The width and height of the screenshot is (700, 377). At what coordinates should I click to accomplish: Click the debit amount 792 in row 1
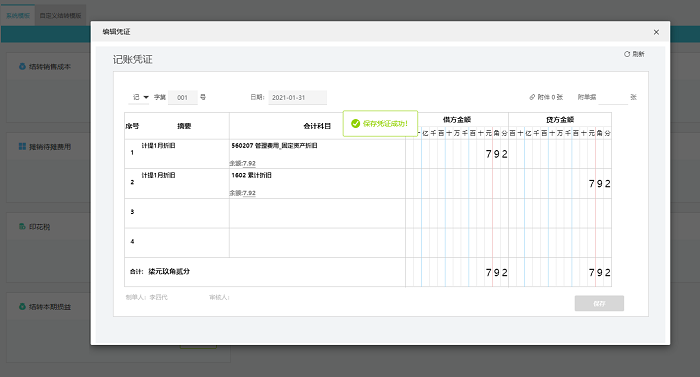496,154
